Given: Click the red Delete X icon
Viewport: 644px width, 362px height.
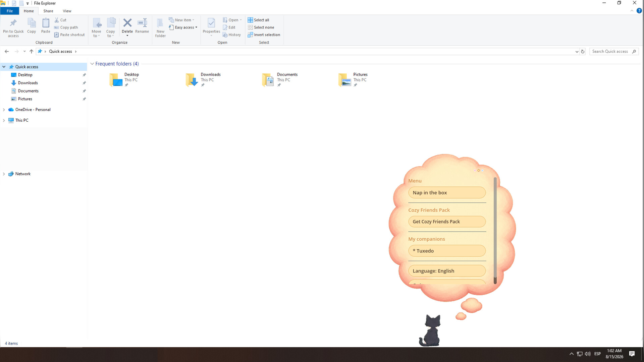Looking at the screenshot, I should (x=127, y=23).
